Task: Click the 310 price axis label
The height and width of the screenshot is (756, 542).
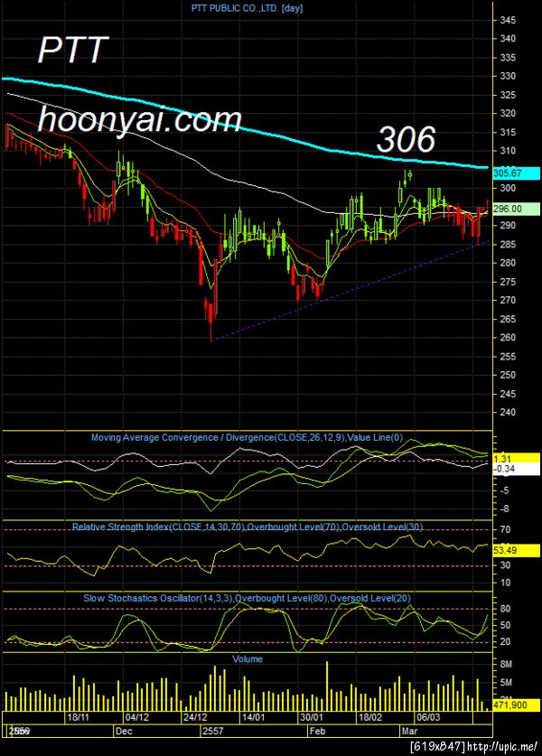Action: [x=508, y=151]
